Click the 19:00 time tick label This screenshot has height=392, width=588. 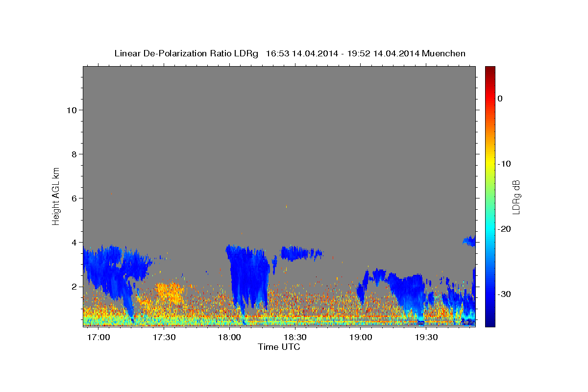click(x=361, y=338)
